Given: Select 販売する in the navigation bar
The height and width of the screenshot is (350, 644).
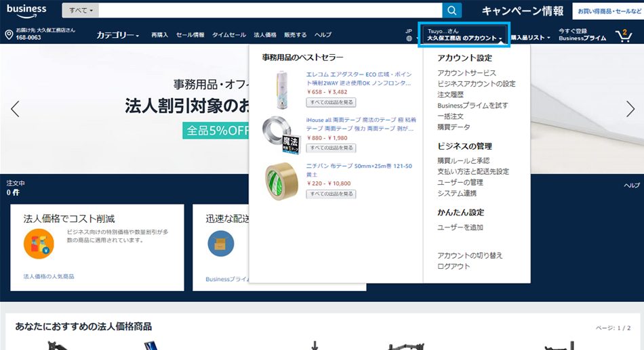Looking at the screenshot, I should (x=296, y=35).
